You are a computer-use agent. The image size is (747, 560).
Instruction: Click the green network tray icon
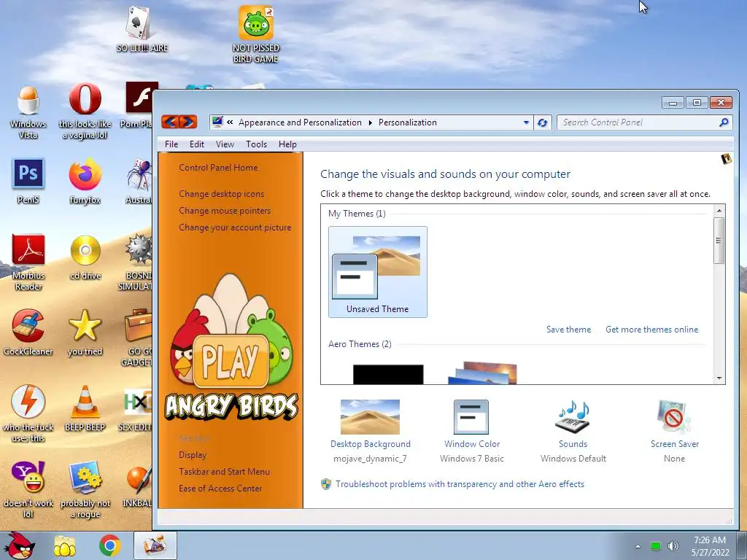(x=656, y=546)
